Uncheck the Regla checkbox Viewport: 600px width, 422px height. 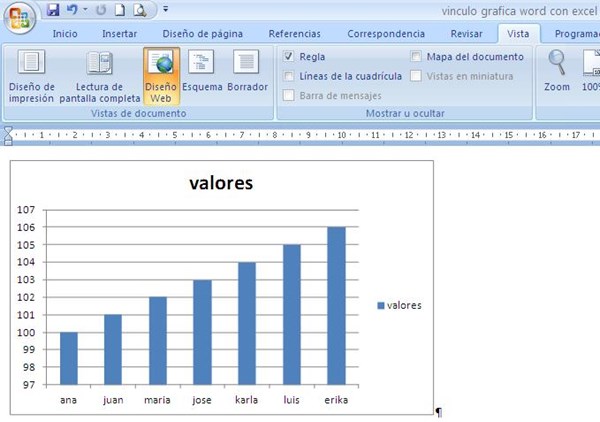289,57
